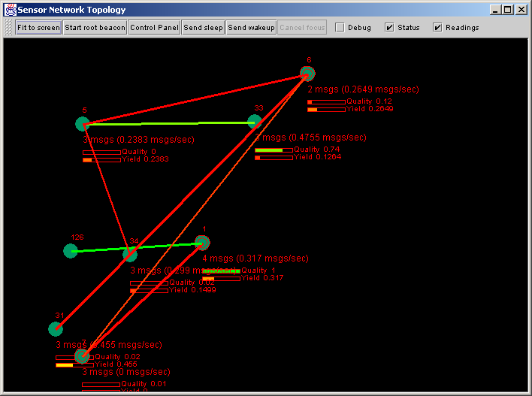Click node 33's green Quality bar
This screenshot has height=396, width=532.
[x=269, y=150]
